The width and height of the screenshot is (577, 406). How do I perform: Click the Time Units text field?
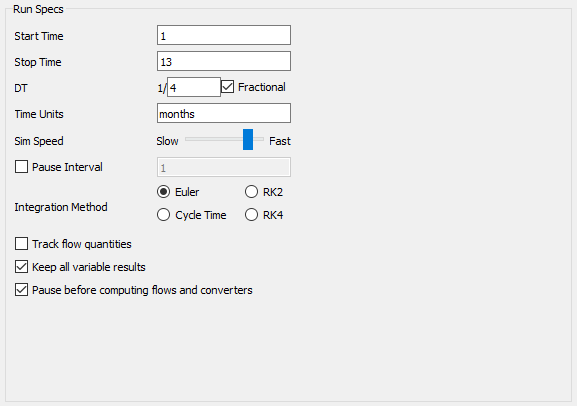tap(224, 113)
